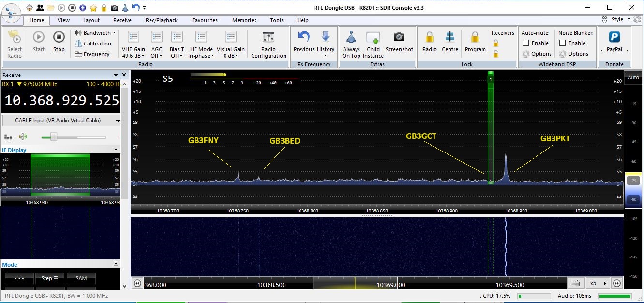Open a Child Instance window
Image resolution: width=644 pixels, height=303 pixels.
(x=373, y=38)
